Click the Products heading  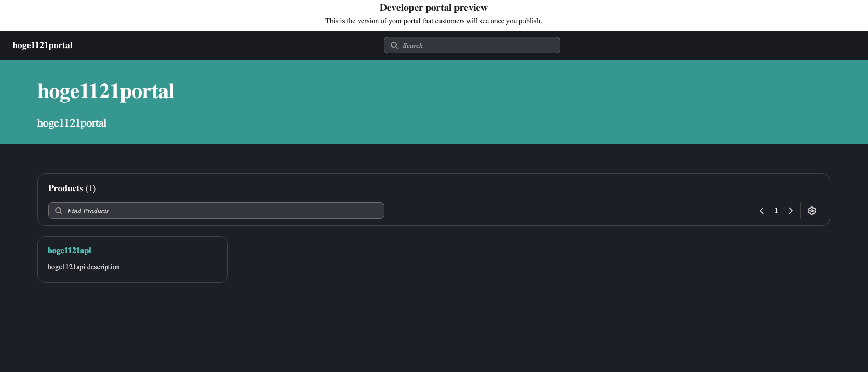coord(65,188)
